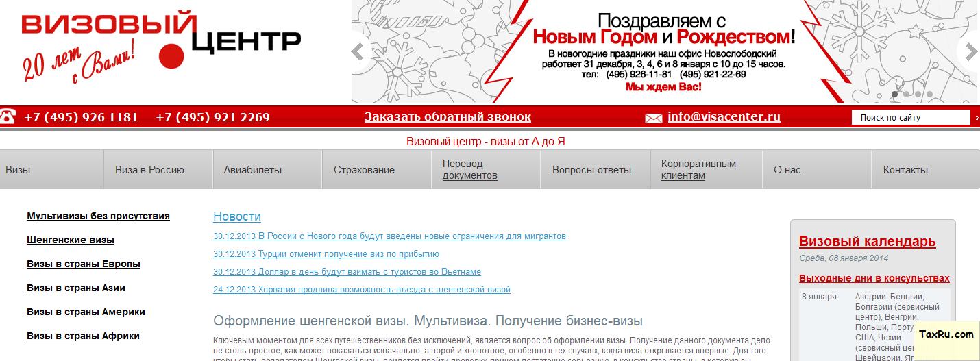Open the Визовый календарь heading link

867,242
